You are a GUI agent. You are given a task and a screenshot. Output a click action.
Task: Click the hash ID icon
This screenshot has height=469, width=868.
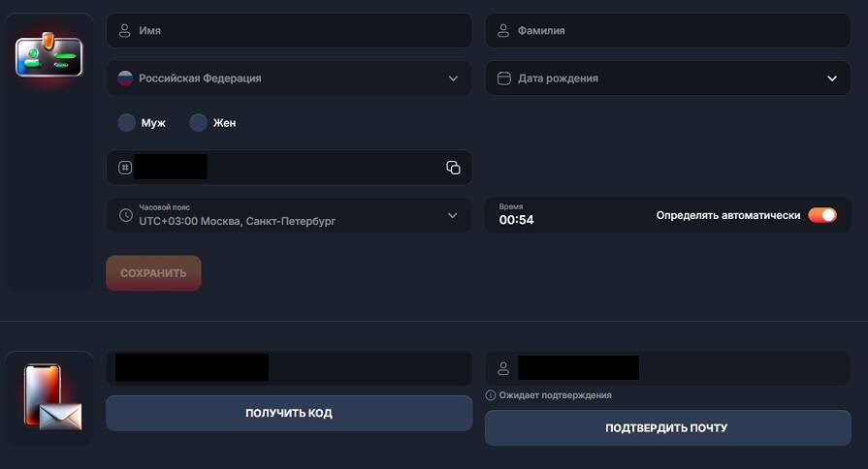125,167
